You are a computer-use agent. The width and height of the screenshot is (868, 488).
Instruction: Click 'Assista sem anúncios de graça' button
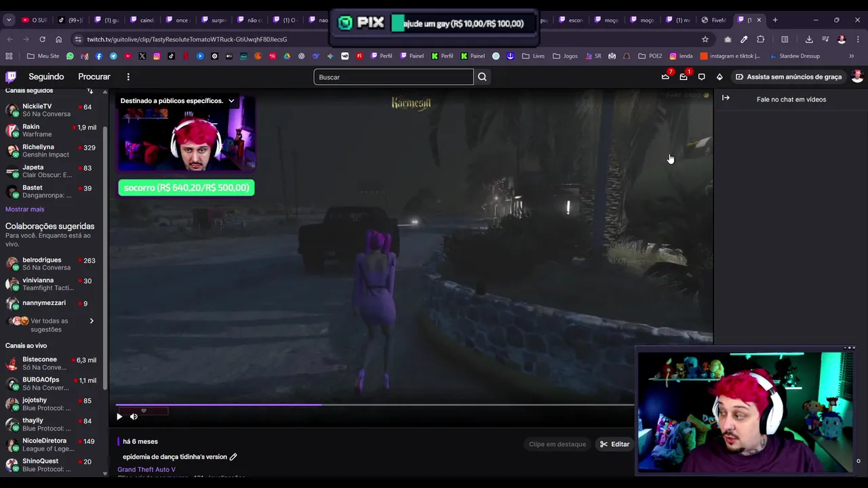[x=789, y=77]
